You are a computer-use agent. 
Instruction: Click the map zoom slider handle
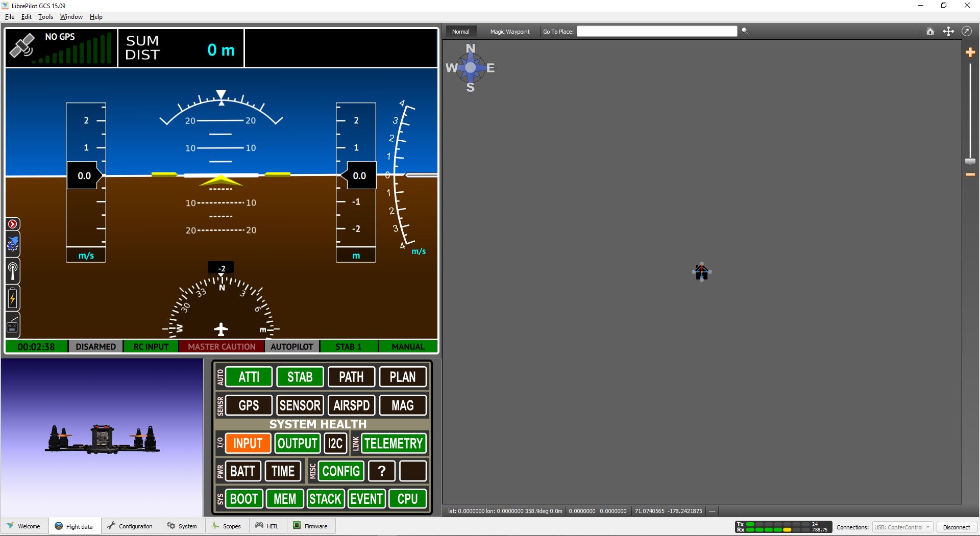(x=970, y=162)
